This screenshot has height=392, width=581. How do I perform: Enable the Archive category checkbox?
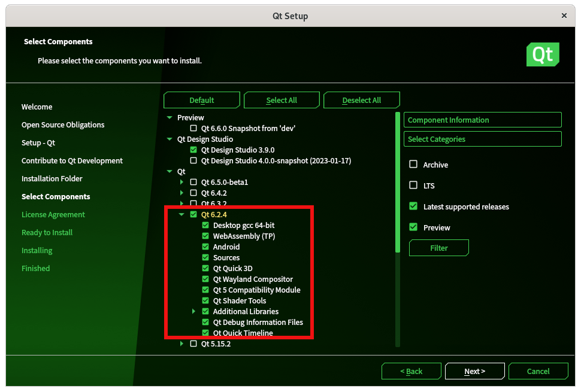(413, 164)
